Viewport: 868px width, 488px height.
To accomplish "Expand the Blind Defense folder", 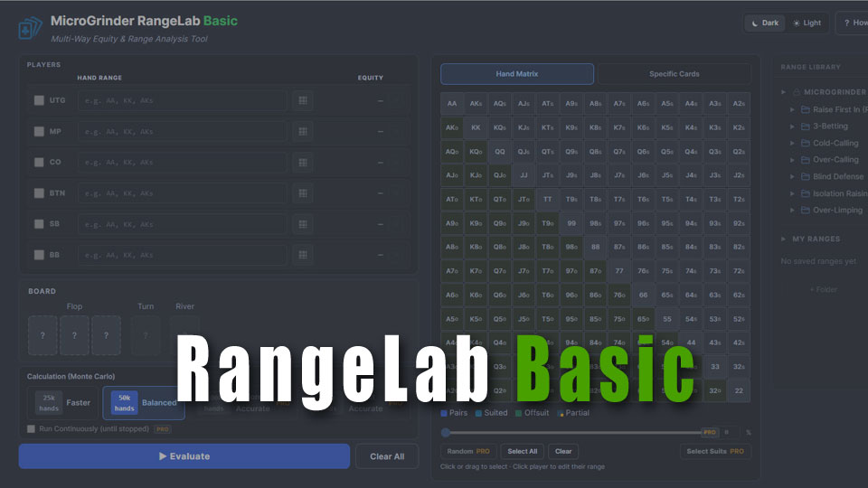I will [792, 177].
